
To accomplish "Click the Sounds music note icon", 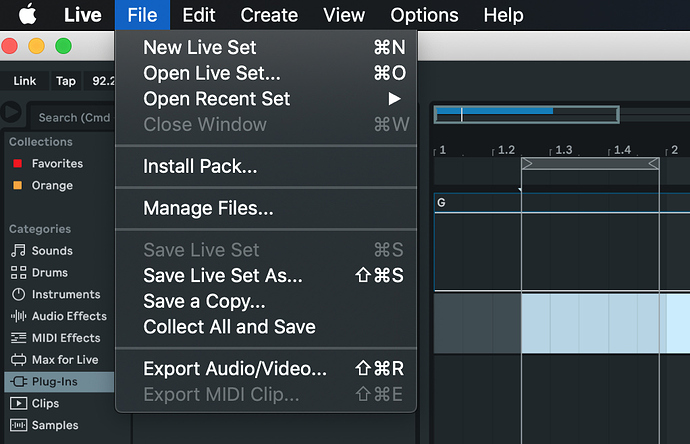I will coord(18,251).
